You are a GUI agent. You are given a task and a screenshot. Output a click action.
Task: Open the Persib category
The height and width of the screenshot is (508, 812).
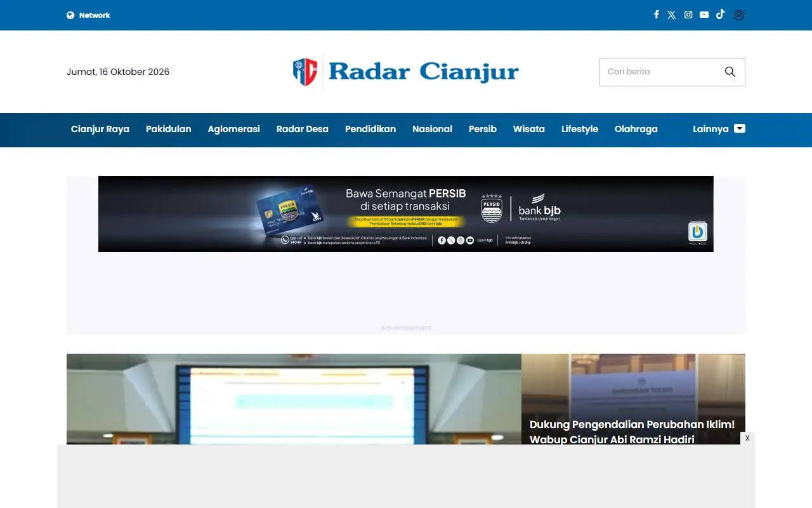[x=483, y=129]
